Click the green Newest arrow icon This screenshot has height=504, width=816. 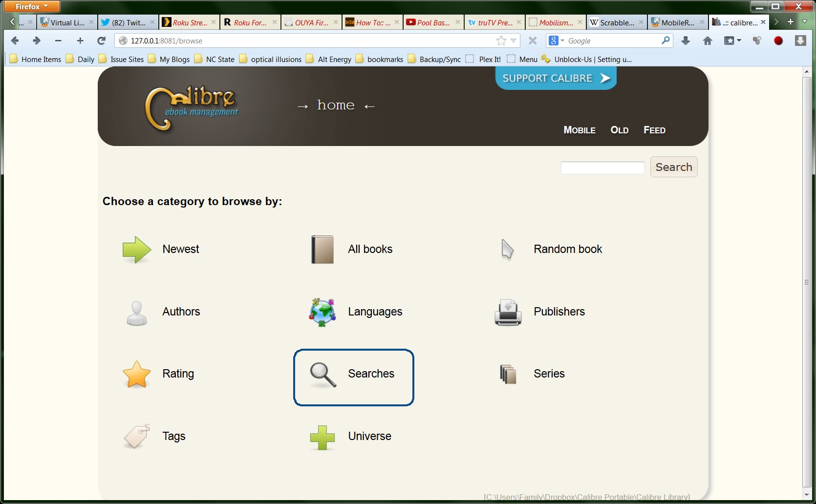(137, 250)
